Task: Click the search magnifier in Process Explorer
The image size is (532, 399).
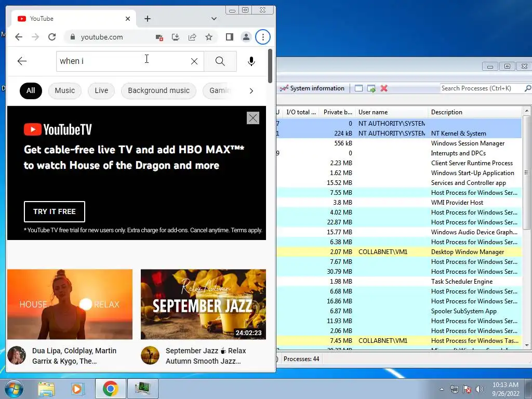Action: click(528, 88)
